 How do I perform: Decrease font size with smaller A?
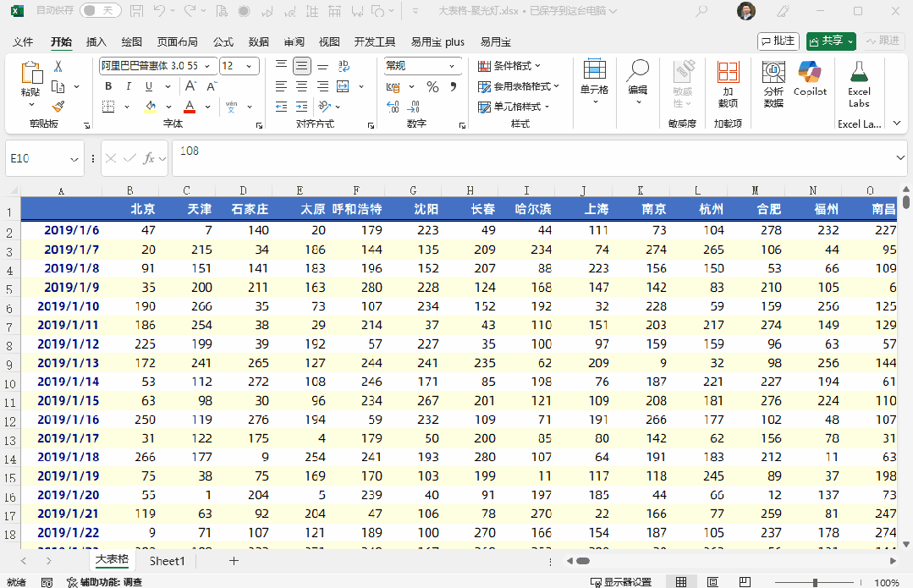coord(212,86)
